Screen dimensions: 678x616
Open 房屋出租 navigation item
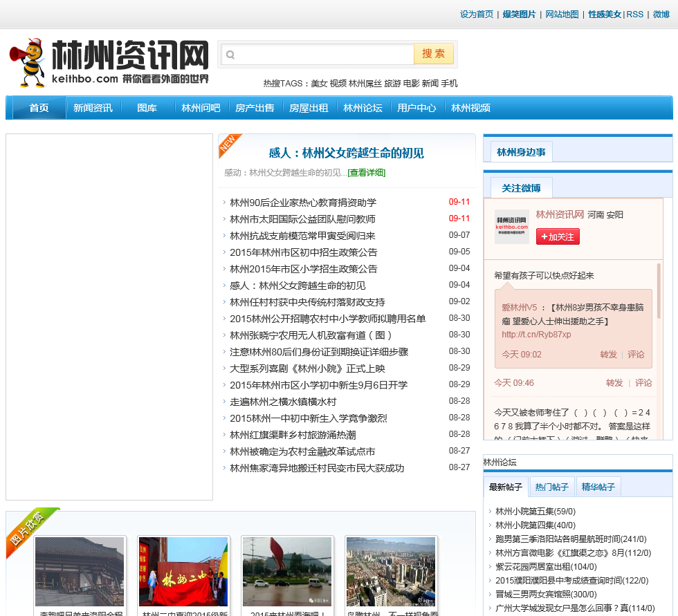click(x=309, y=108)
